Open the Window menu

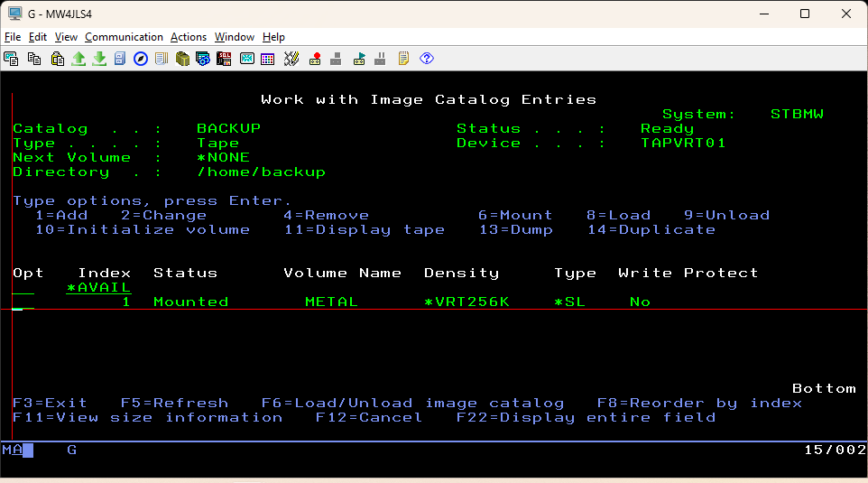click(235, 37)
